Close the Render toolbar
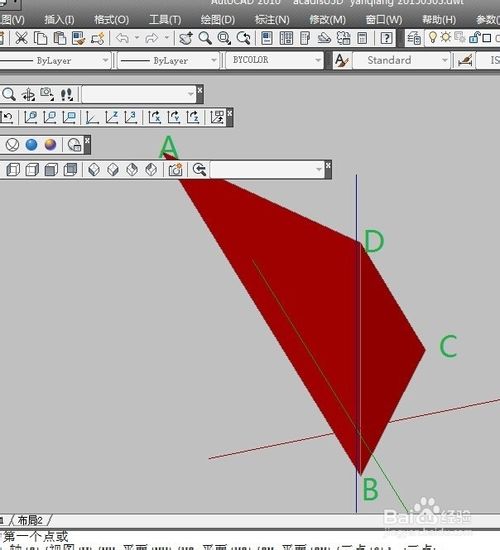This screenshot has height=550, width=500. coord(87,140)
